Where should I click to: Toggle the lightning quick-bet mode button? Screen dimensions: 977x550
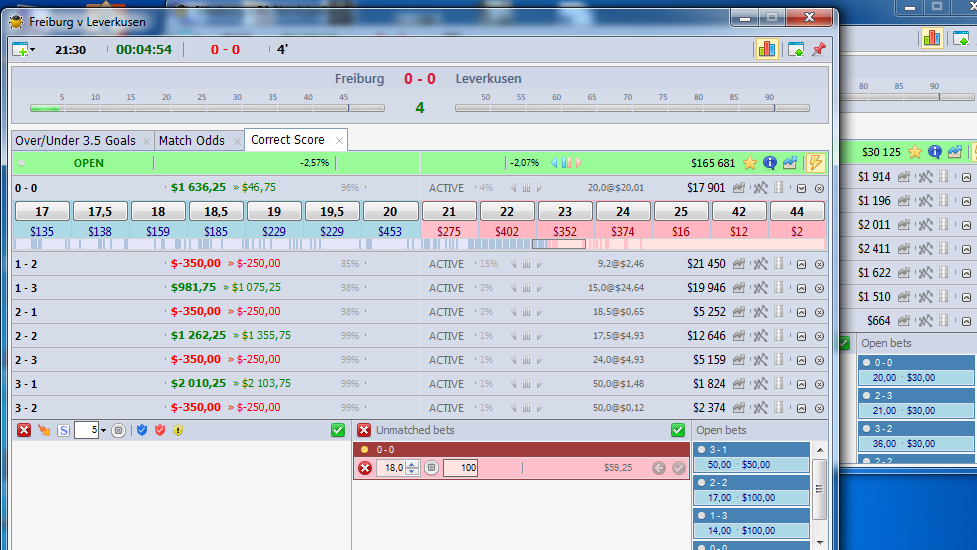815,163
